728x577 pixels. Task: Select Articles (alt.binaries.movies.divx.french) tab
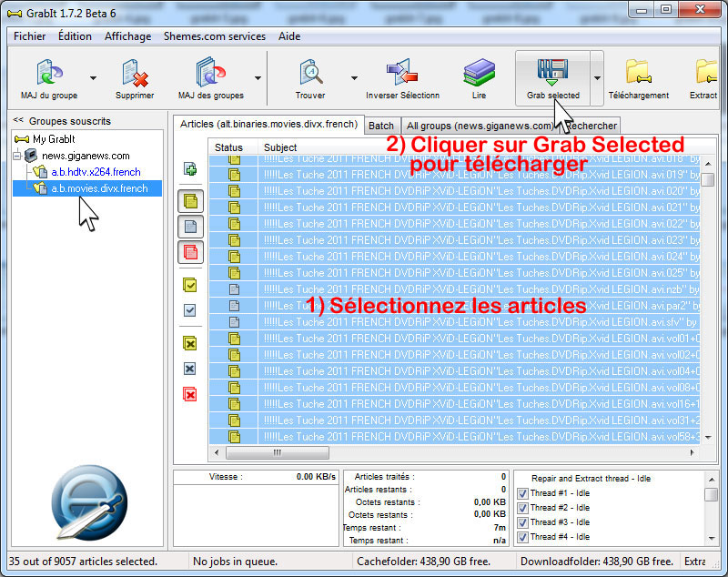[x=268, y=125]
